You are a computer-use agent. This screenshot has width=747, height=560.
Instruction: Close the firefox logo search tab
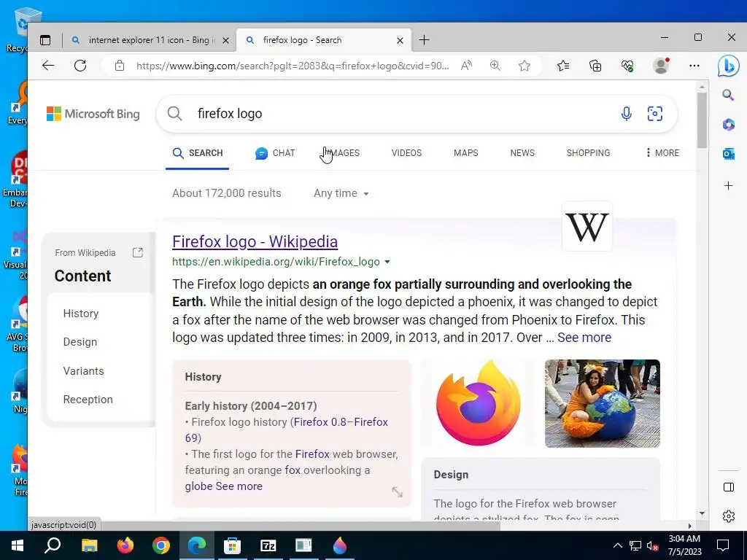400,41
